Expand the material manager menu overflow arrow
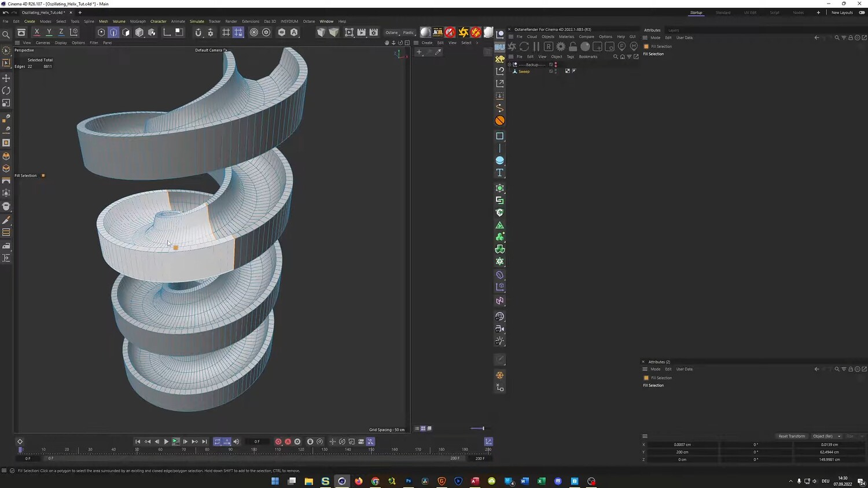Image resolution: width=868 pixels, height=488 pixels. pyautogui.click(x=477, y=43)
